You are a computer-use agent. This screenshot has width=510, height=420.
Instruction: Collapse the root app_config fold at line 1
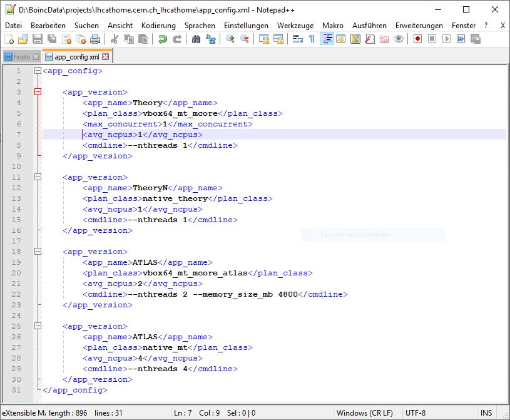coord(38,71)
